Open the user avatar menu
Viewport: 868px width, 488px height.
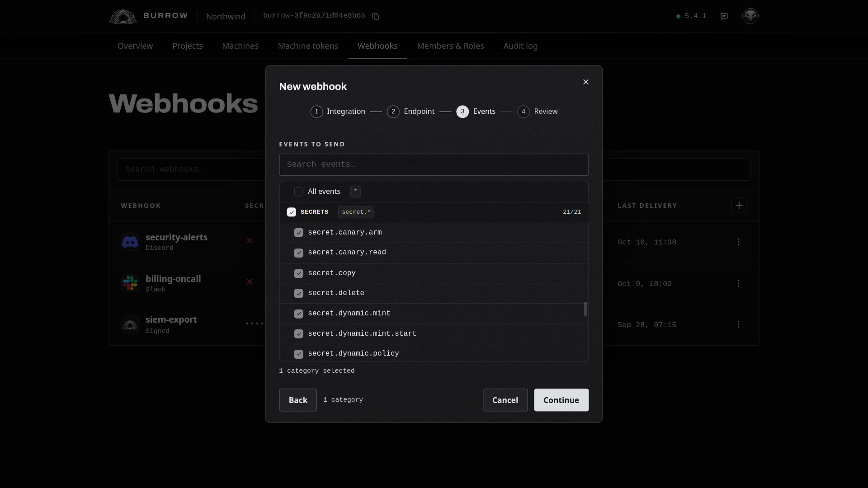(750, 16)
